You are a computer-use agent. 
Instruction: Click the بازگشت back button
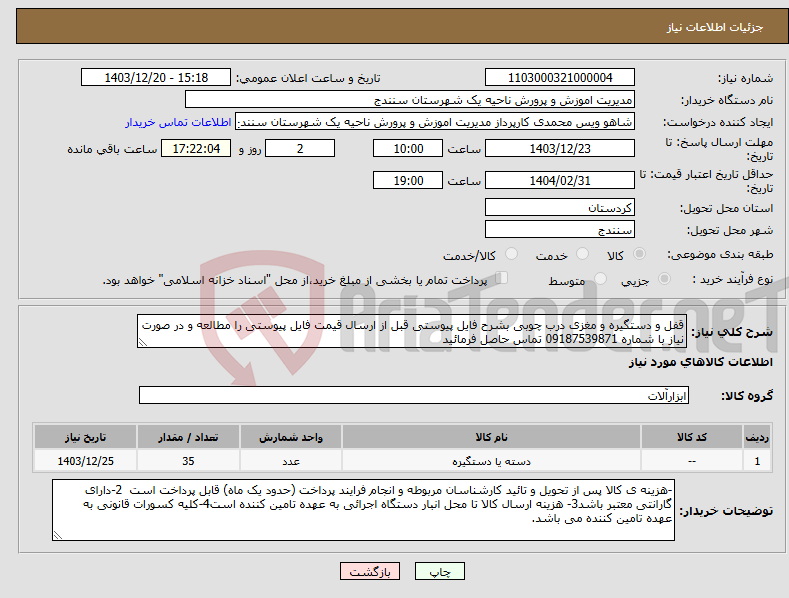click(x=369, y=571)
